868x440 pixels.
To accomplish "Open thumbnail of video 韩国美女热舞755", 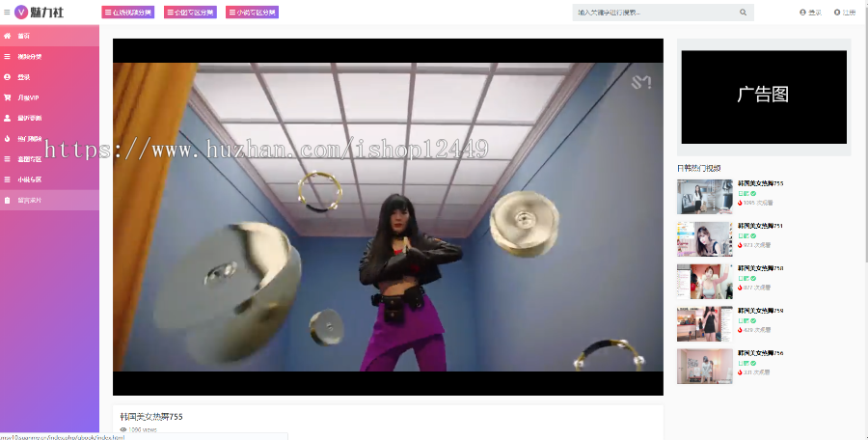I will point(705,197).
